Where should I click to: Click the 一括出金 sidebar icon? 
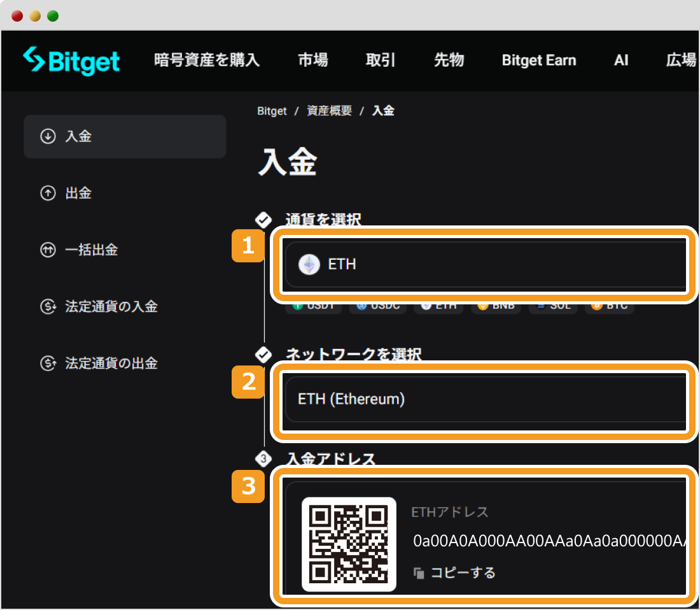point(48,250)
